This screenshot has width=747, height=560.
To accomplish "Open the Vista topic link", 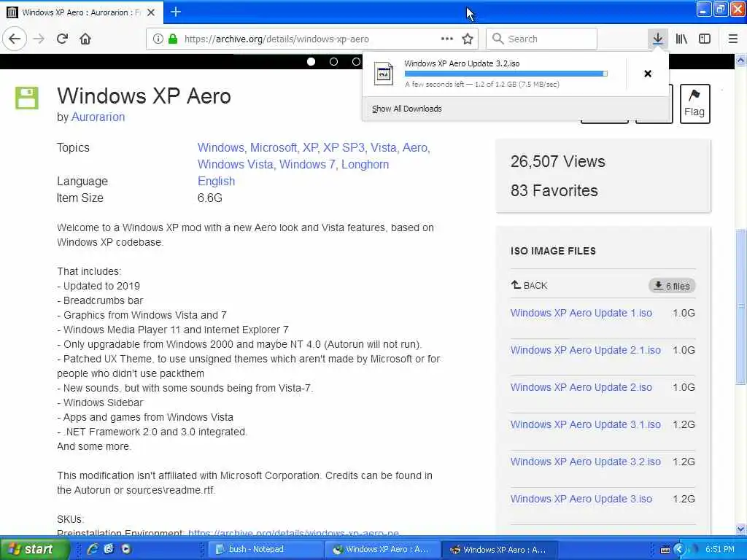I will [x=384, y=147].
